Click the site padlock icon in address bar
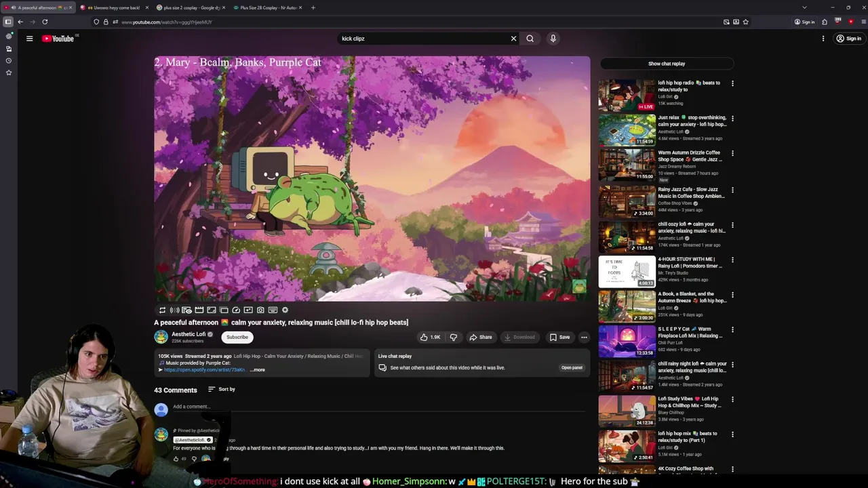 [106, 22]
